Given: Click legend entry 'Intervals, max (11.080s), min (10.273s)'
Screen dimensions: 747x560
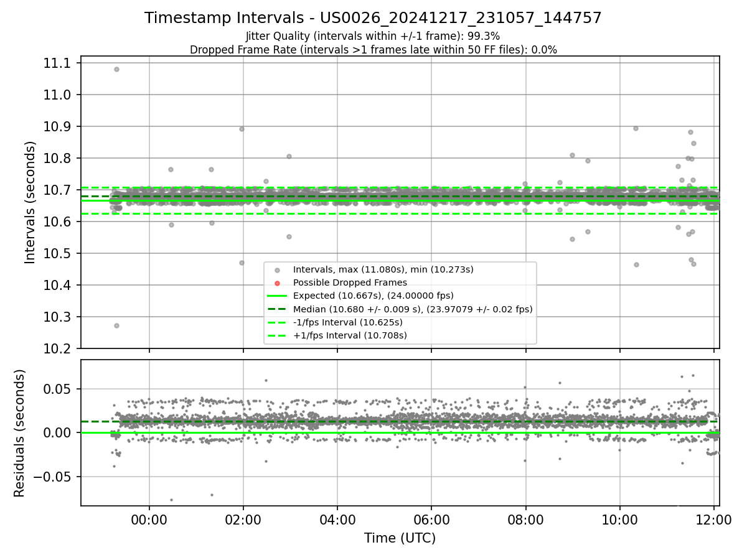Looking at the screenshot, I should pos(383,269).
